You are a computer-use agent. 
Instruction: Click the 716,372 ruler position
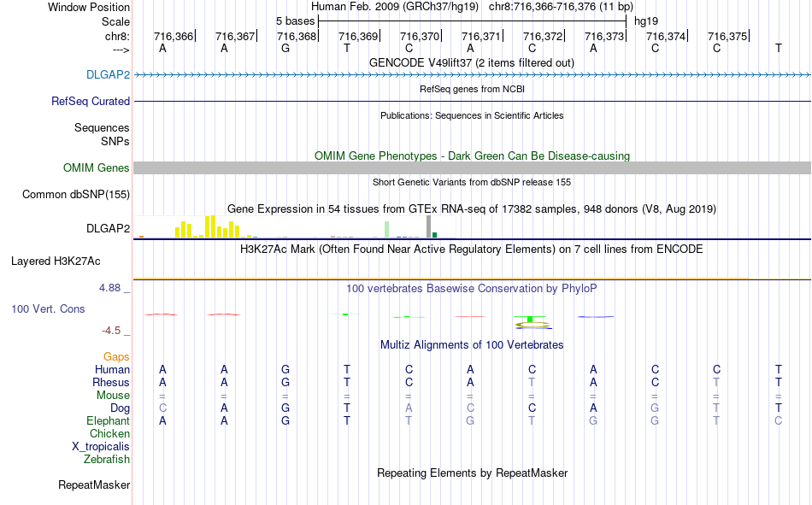click(x=543, y=36)
